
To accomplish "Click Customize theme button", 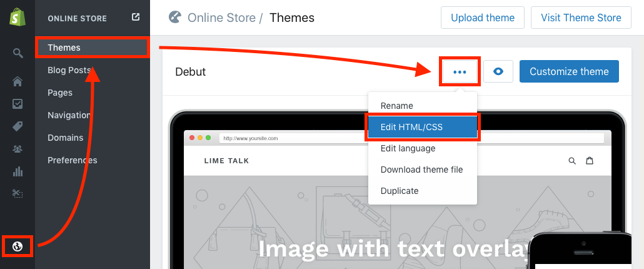I will click(x=569, y=71).
